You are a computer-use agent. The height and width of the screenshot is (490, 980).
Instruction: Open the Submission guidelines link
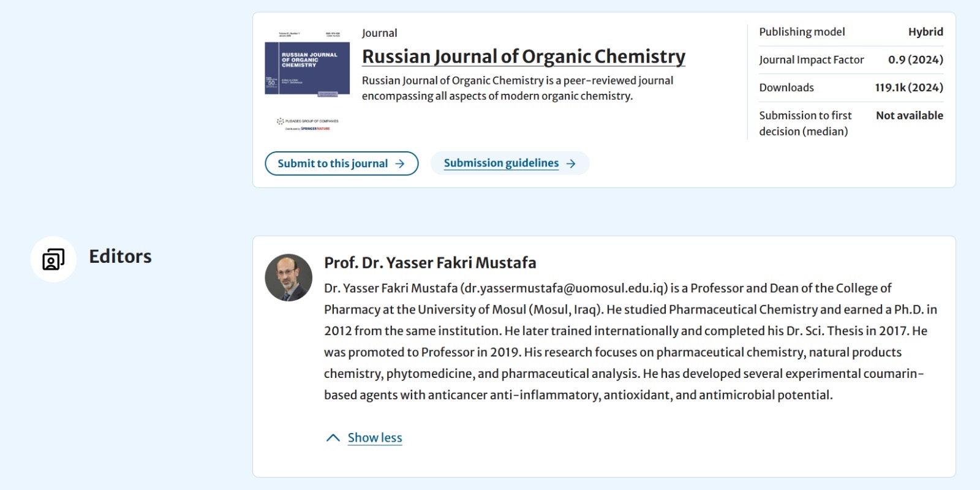pyautogui.click(x=501, y=163)
